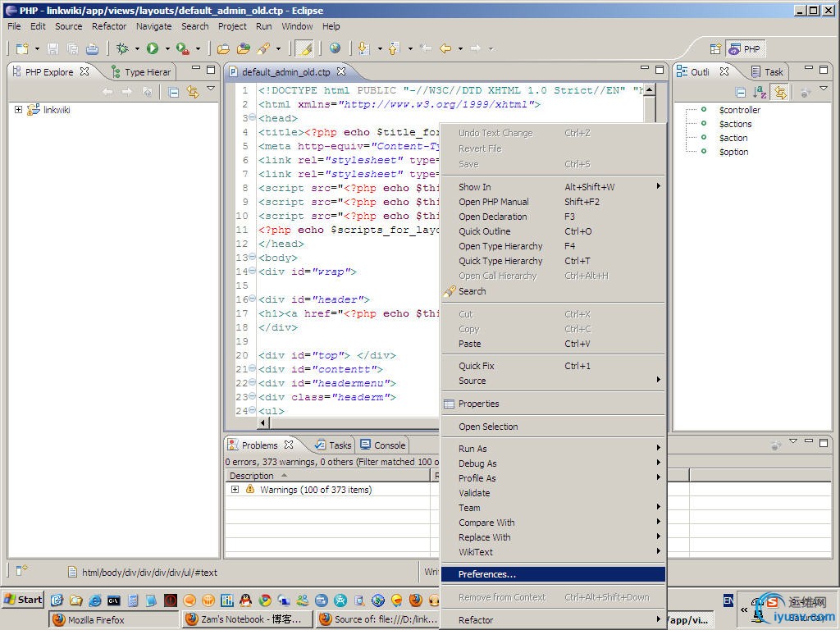Choose Preferences... from the context menu
The width and height of the screenshot is (840, 630).
click(553, 574)
